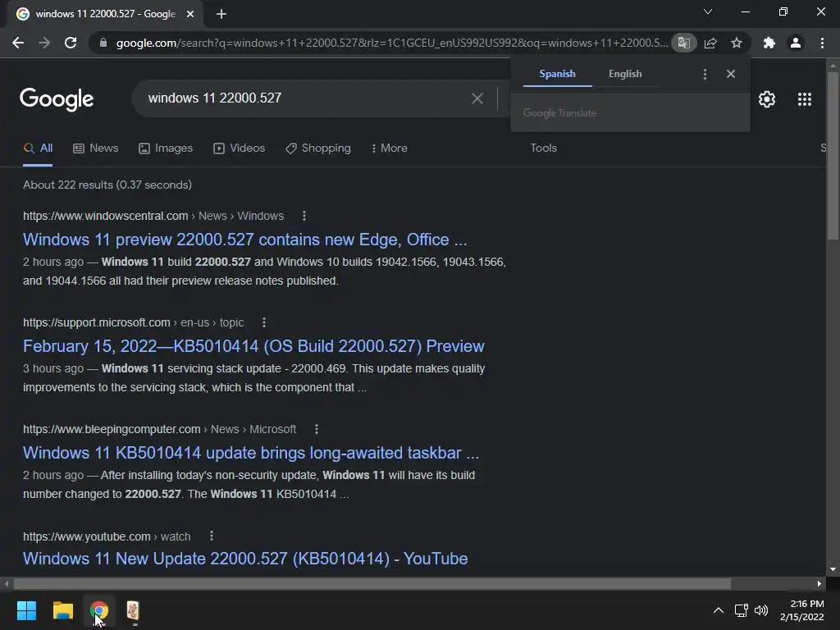Open File Explorer from taskbar
Viewport: 840px width, 630px height.
tap(62, 610)
